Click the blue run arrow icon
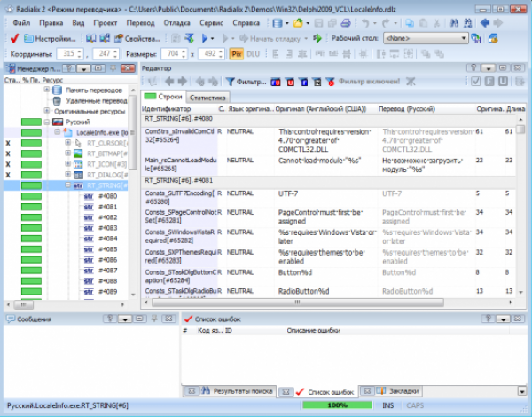The height and width of the screenshot is (417, 532). pos(207,39)
